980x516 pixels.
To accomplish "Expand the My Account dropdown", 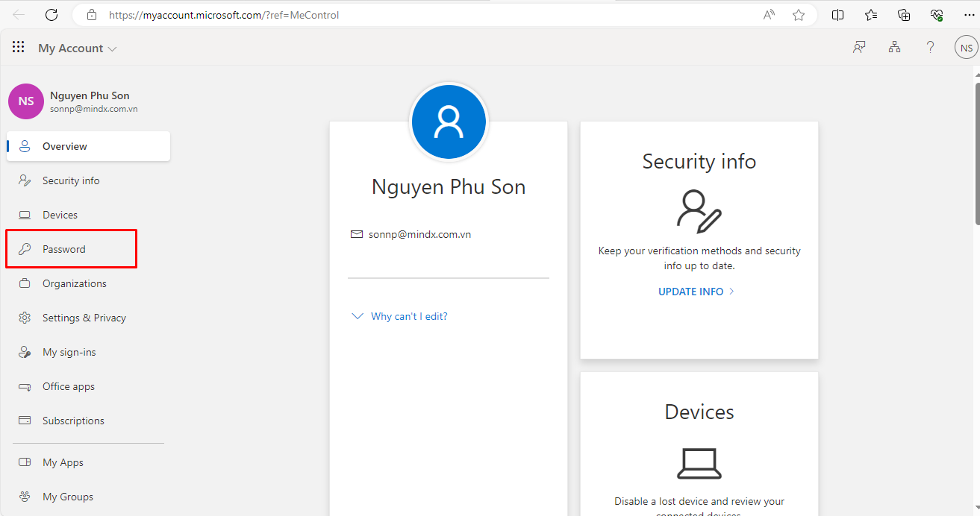I will [x=78, y=48].
